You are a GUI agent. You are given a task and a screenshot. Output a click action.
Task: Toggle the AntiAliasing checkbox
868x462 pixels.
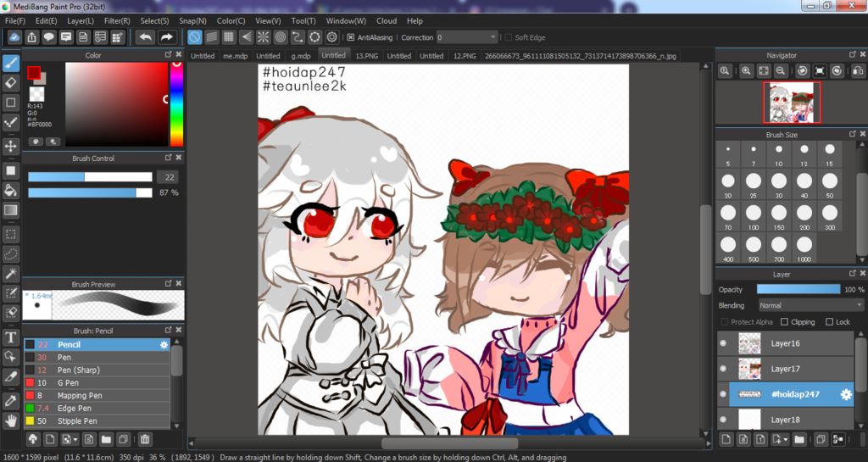click(x=350, y=37)
